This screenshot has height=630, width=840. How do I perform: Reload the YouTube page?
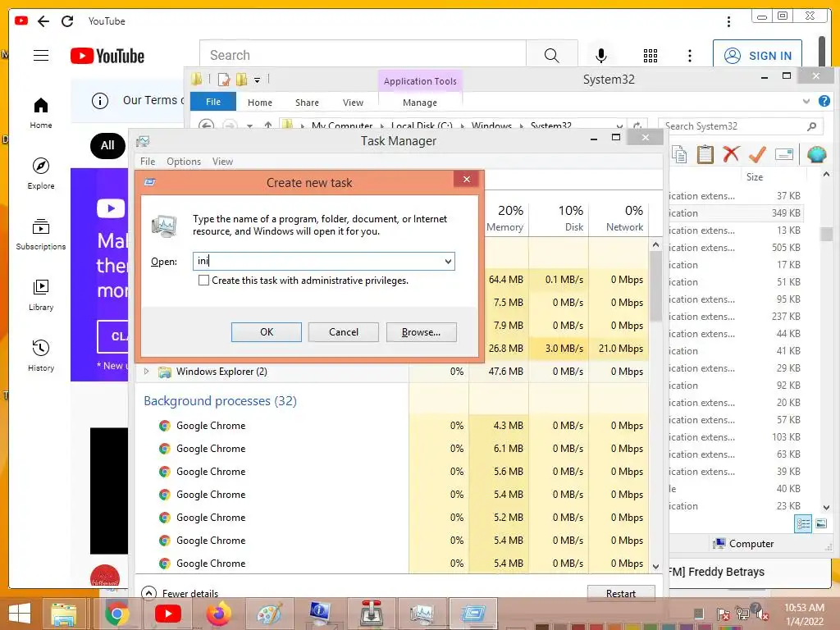point(67,21)
